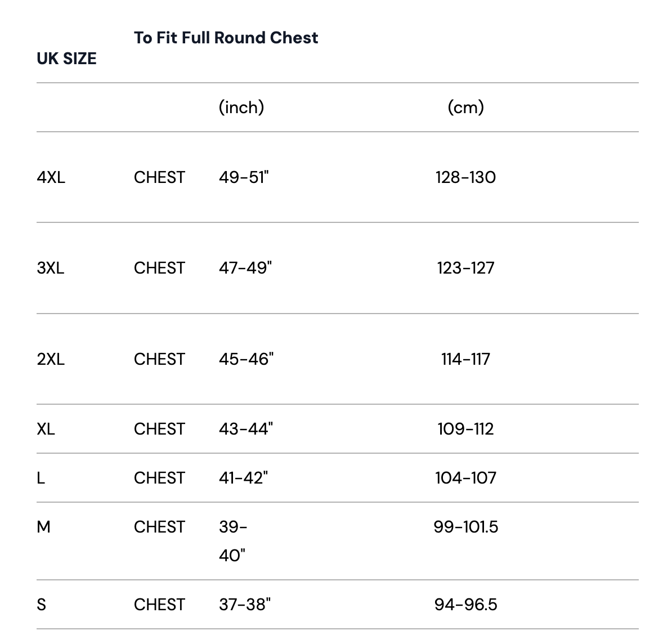The height and width of the screenshot is (635, 672).
Task: Click the 49-51" inch measurement
Action: click(244, 177)
